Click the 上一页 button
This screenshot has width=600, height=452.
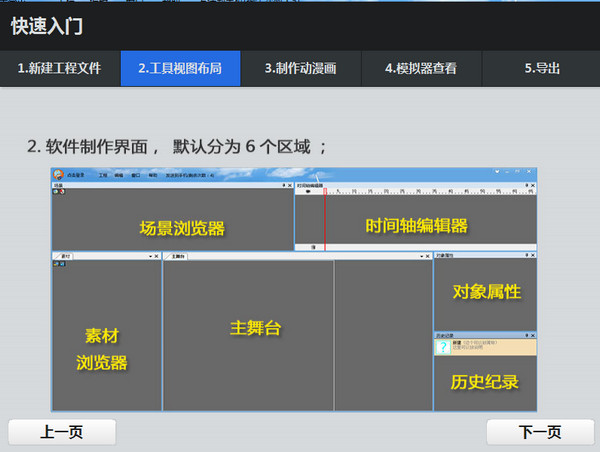pos(62,432)
